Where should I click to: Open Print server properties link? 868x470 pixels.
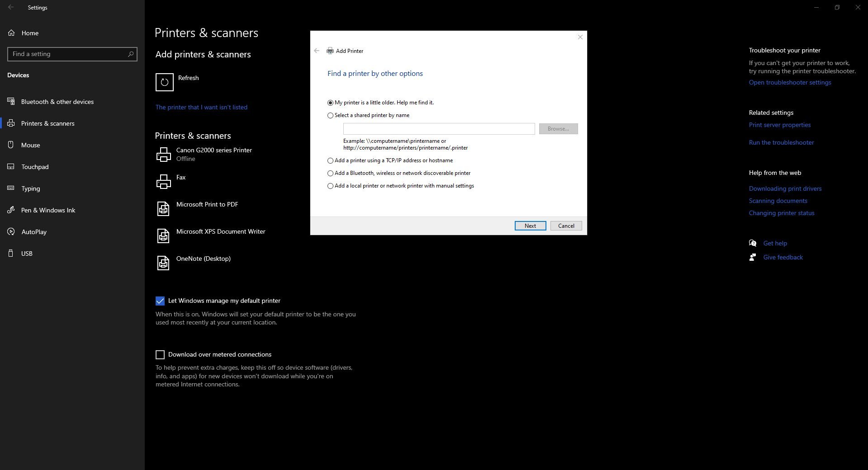coord(779,125)
